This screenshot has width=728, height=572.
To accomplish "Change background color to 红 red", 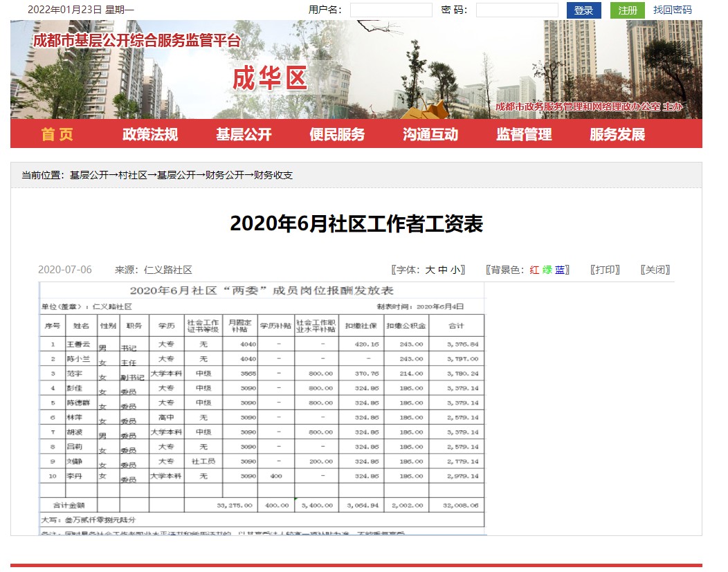I will point(534,270).
